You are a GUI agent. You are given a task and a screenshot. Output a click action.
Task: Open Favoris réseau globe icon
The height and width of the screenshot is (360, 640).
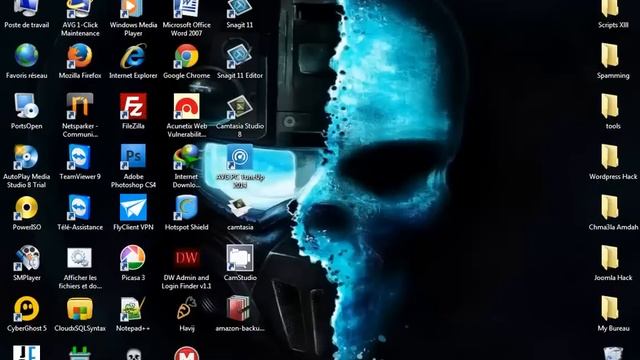coord(27,56)
